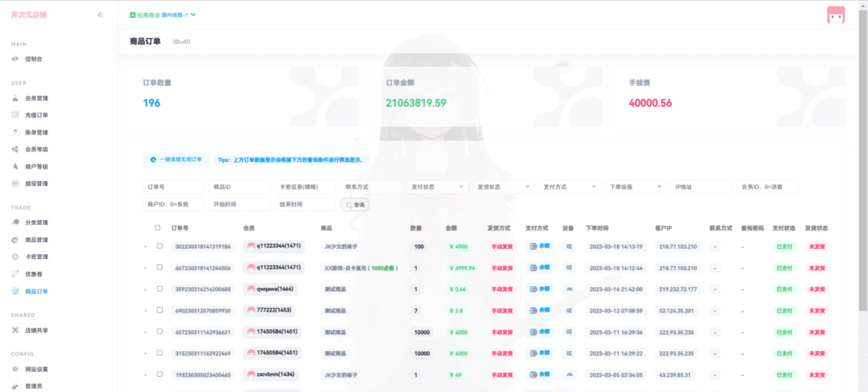Collapse the sidebar with the double-chevron icon
Image resolution: width=868 pixels, height=392 pixels.
(101, 14)
